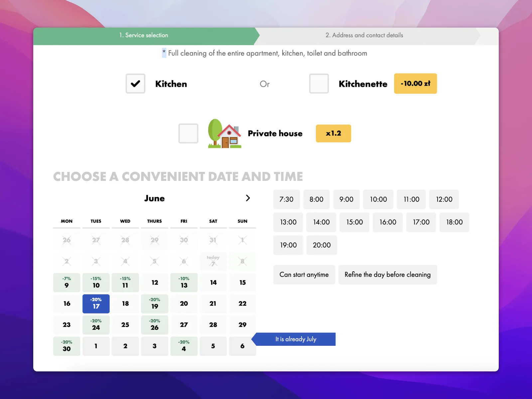Select June 17 with 20% discount
This screenshot has width=532, height=399.
[x=96, y=304]
